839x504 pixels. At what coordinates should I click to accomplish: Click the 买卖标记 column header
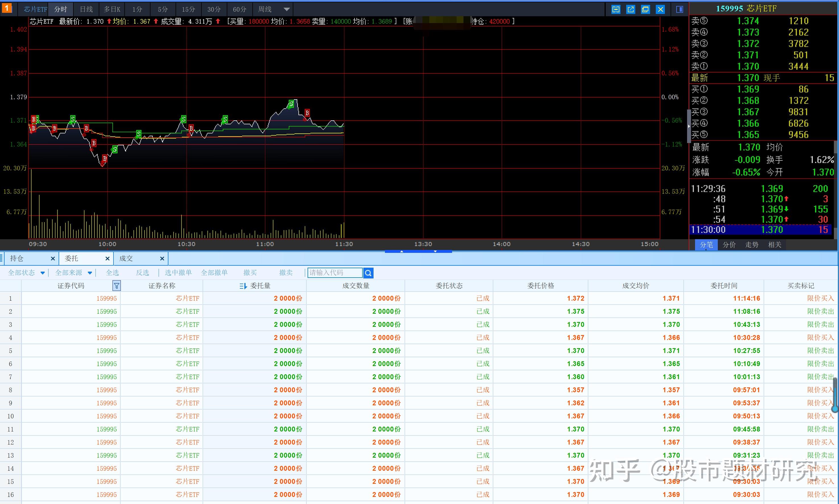point(801,286)
